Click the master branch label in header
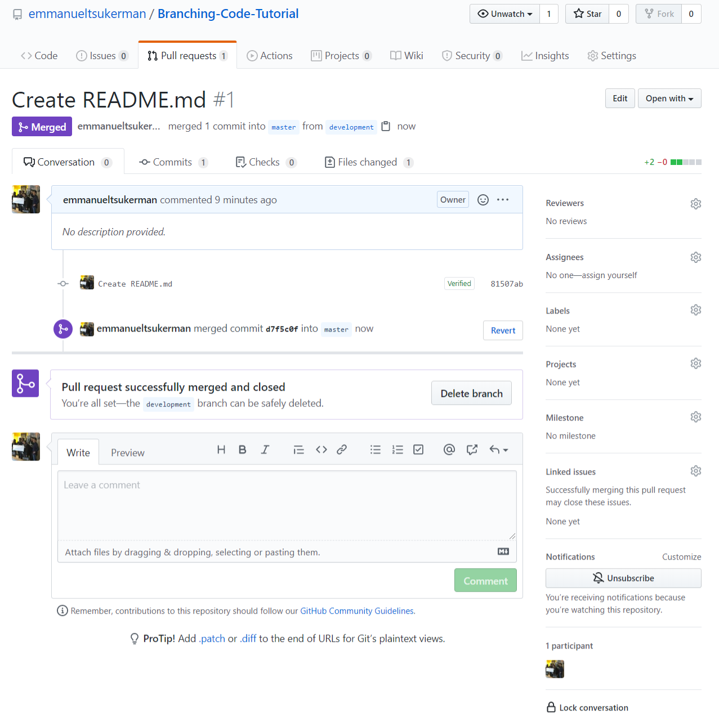 (284, 127)
